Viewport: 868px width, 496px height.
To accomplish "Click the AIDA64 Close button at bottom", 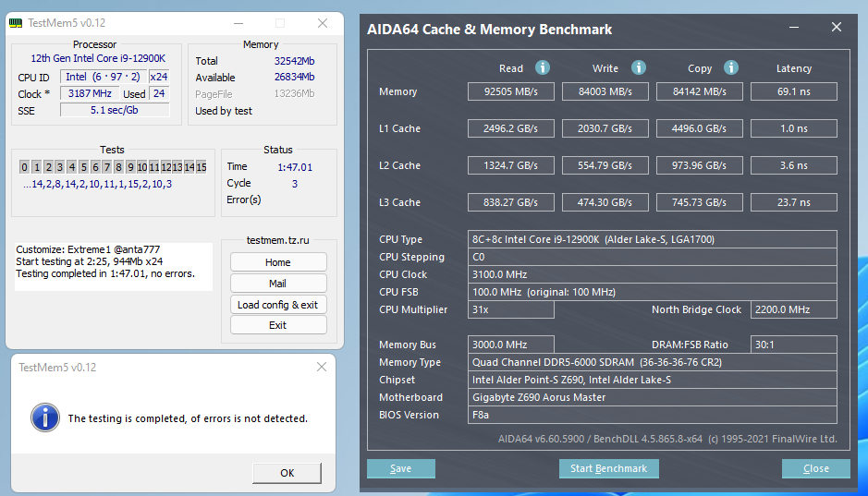I will [x=816, y=468].
